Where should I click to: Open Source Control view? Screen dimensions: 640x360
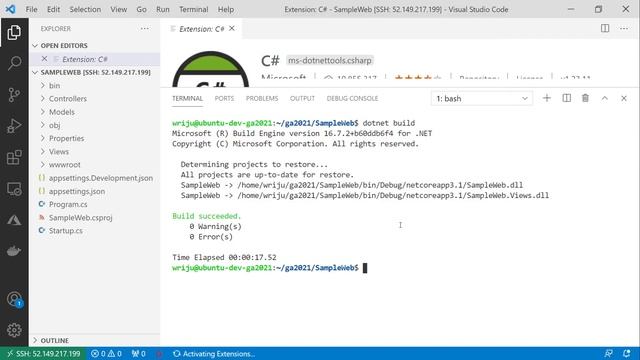[14, 95]
